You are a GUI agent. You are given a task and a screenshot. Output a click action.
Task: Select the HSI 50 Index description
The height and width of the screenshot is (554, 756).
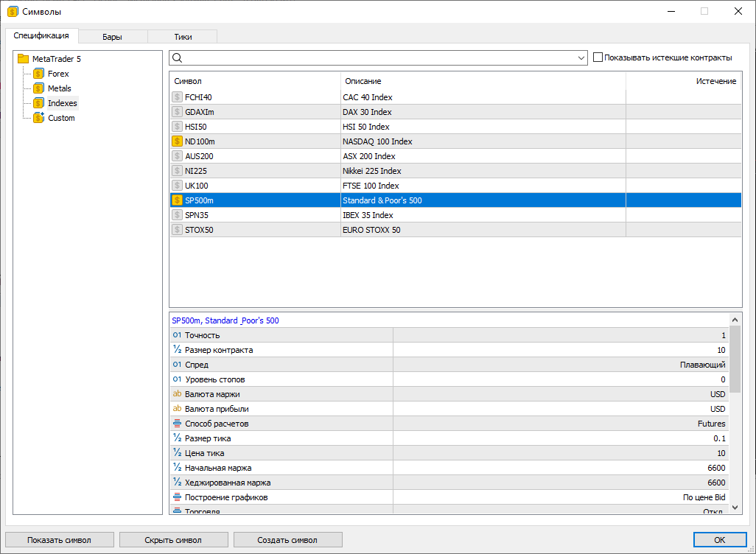tap(366, 127)
